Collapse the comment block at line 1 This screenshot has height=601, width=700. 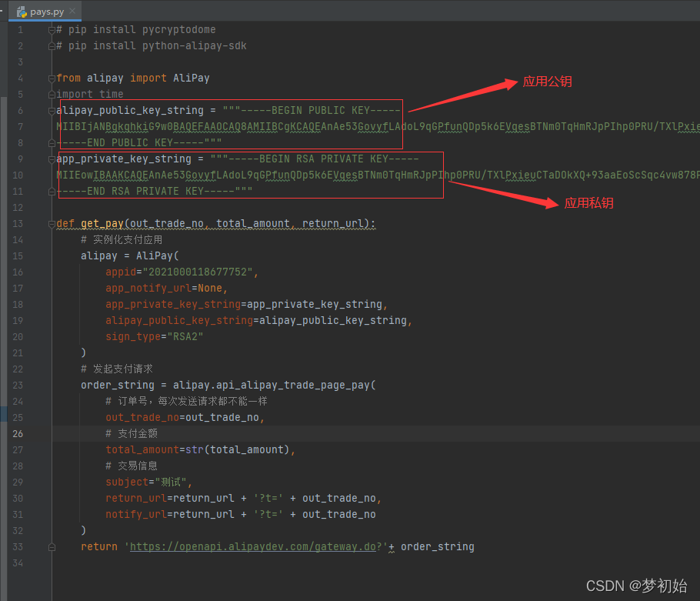coord(52,30)
